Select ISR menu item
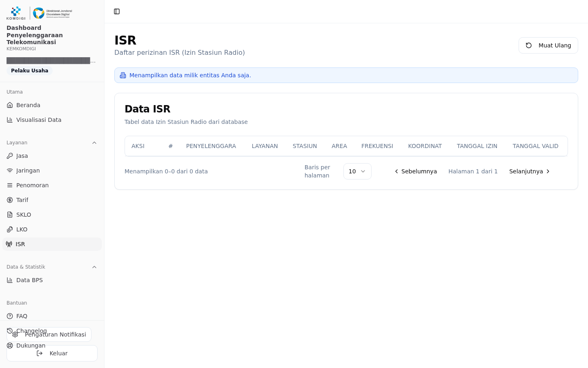The width and height of the screenshot is (588, 368). [x=52, y=244]
